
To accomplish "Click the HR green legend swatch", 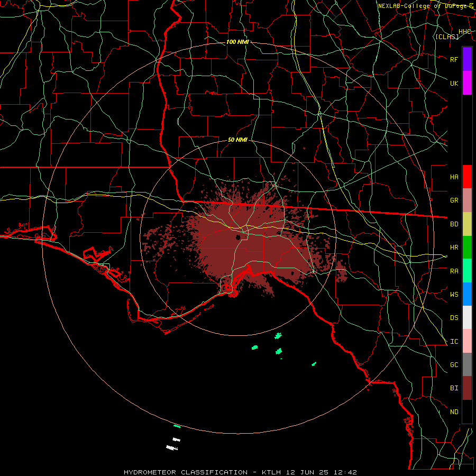I will pos(467,247).
